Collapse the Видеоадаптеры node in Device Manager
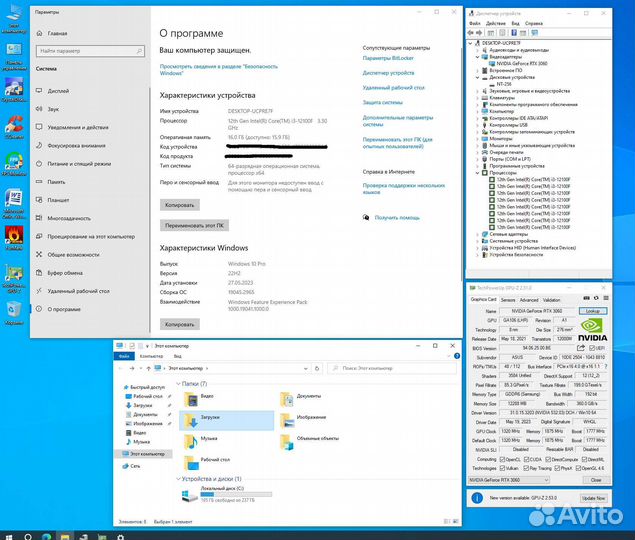This screenshot has height=540, width=635. pos(477,57)
